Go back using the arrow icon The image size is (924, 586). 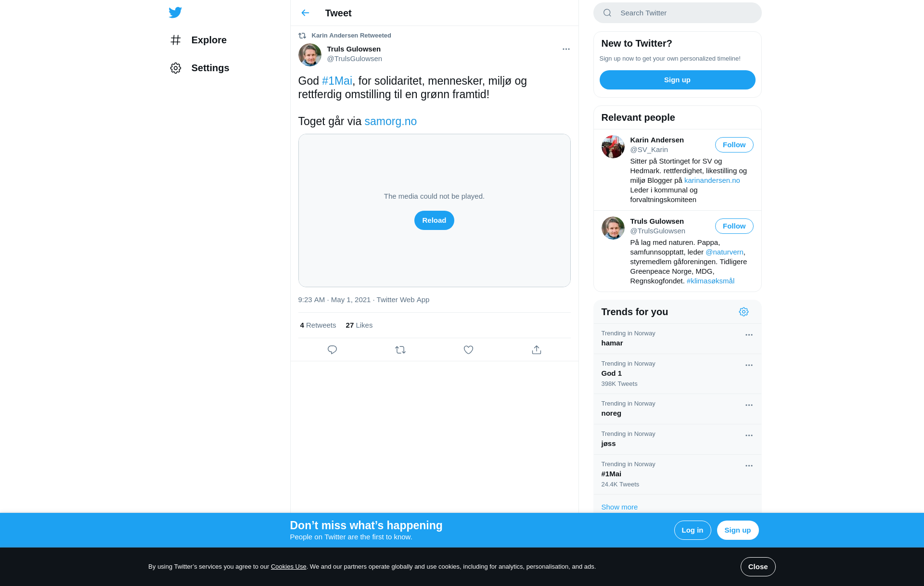(x=305, y=13)
